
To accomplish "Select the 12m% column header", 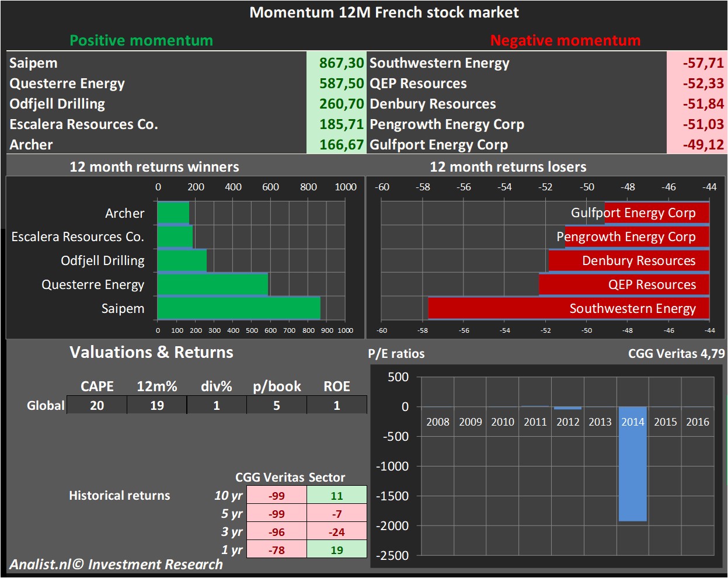I will pyautogui.click(x=157, y=387).
